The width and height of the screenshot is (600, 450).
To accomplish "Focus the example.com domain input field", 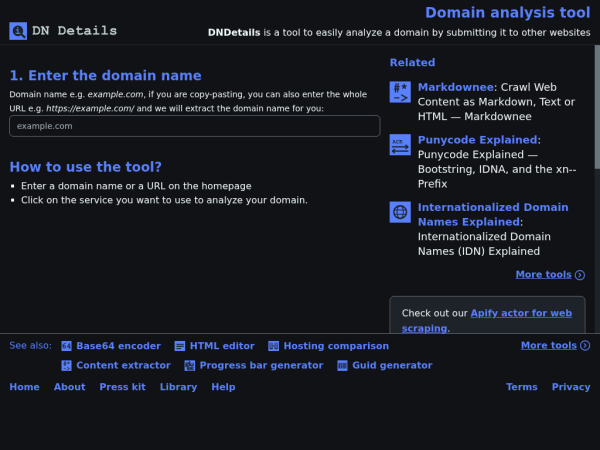I will tap(195, 126).
